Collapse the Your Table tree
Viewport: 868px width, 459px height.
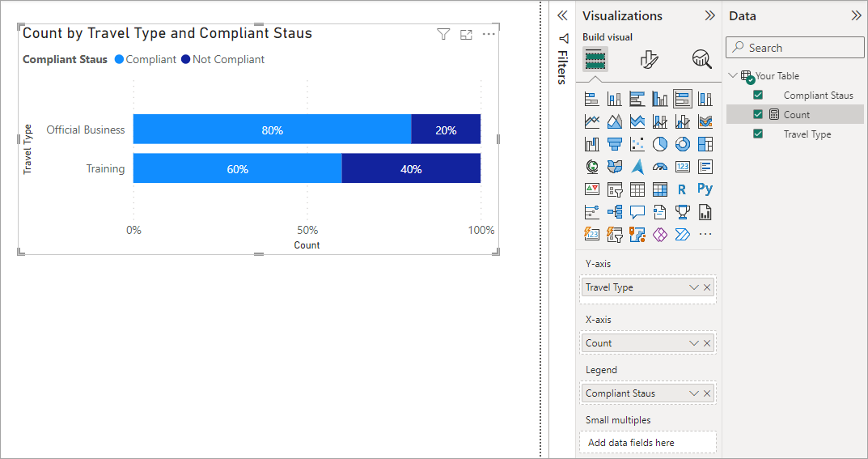tap(734, 75)
